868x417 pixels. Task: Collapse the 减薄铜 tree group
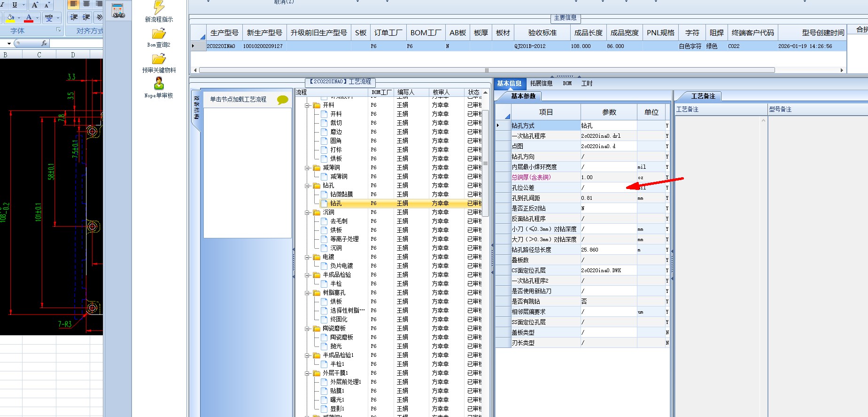click(307, 168)
